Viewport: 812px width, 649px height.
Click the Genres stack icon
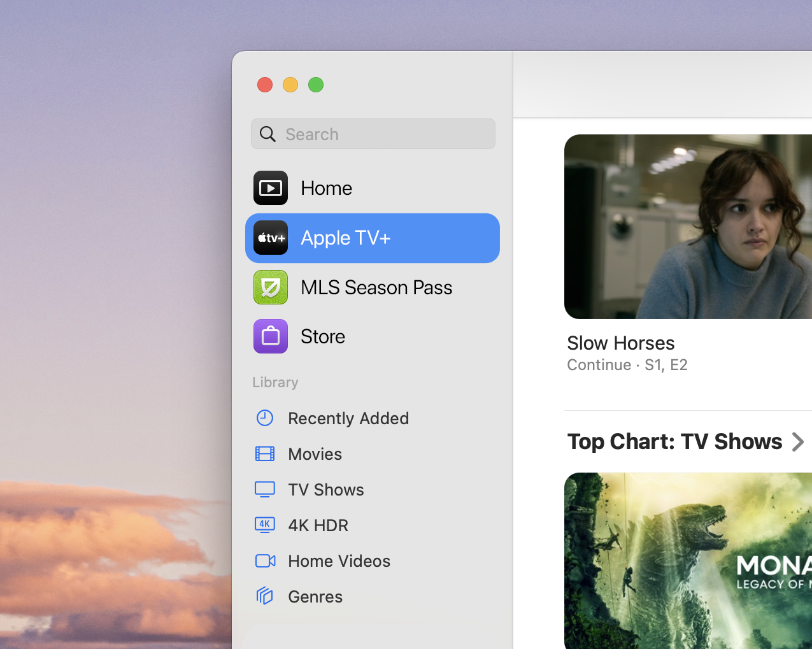pyautogui.click(x=265, y=596)
